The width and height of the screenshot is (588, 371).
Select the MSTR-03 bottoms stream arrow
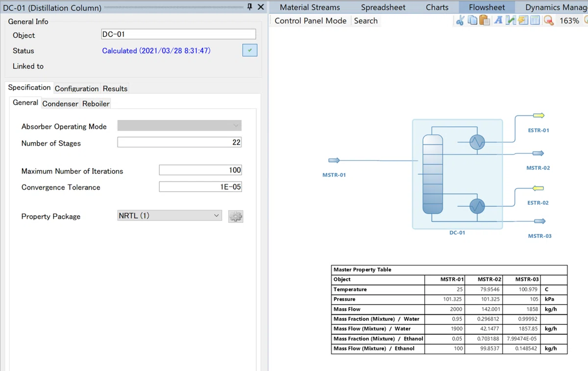click(539, 221)
